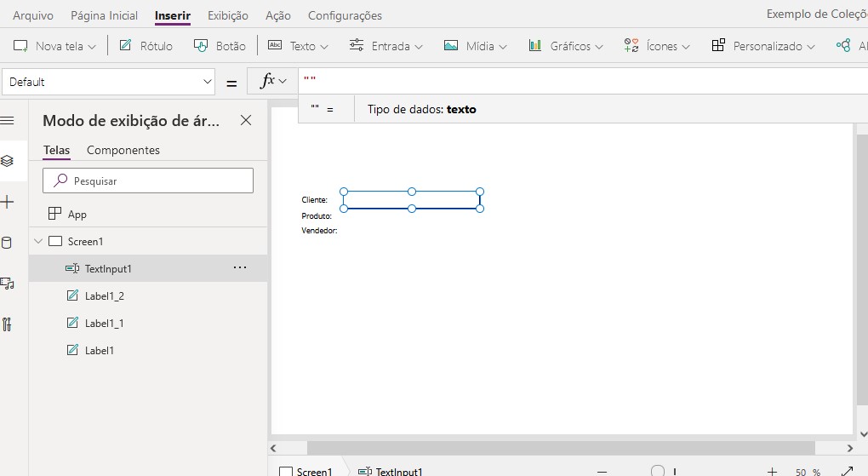The image size is (868, 476).
Task: Click the Personalizado components icon
Action: 718,45
